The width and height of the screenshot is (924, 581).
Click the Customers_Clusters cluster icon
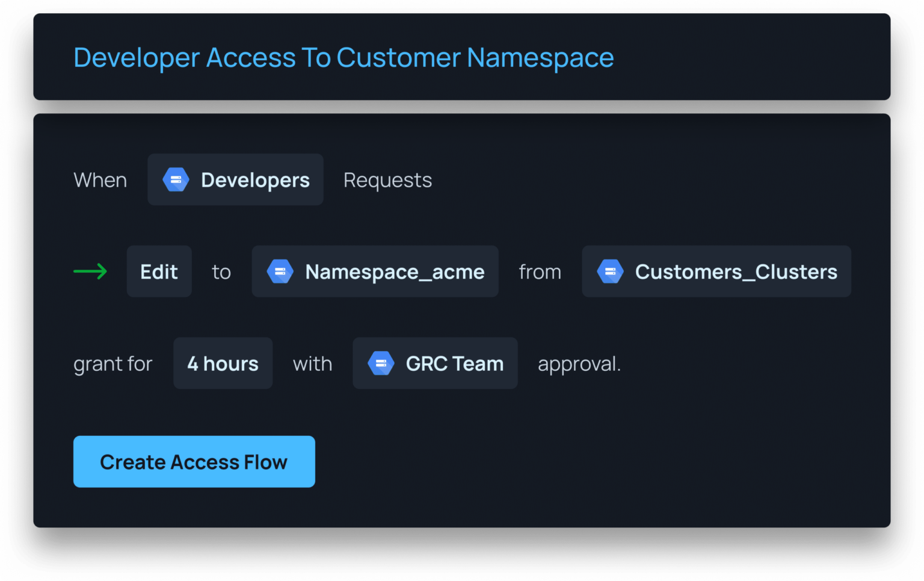coord(610,272)
